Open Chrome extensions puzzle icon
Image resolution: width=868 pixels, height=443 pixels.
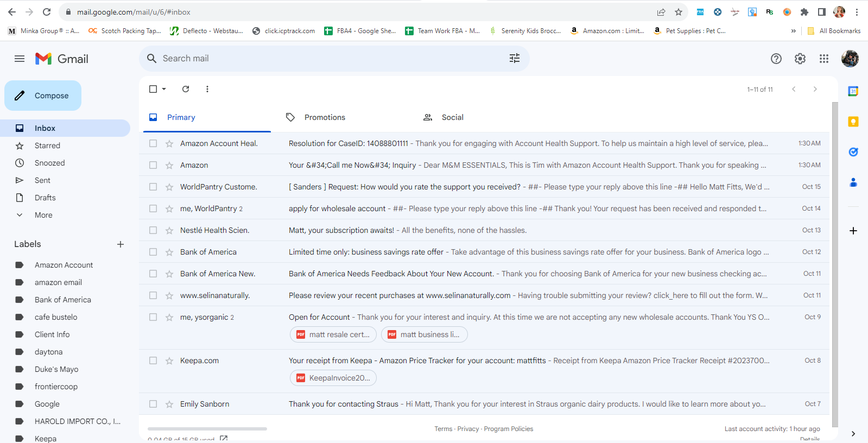pos(804,12)
